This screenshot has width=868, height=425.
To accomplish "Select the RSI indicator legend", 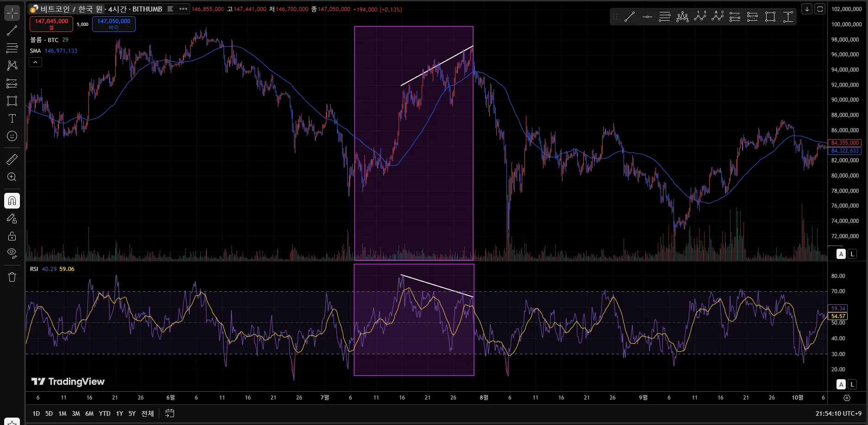I will 34,269.
